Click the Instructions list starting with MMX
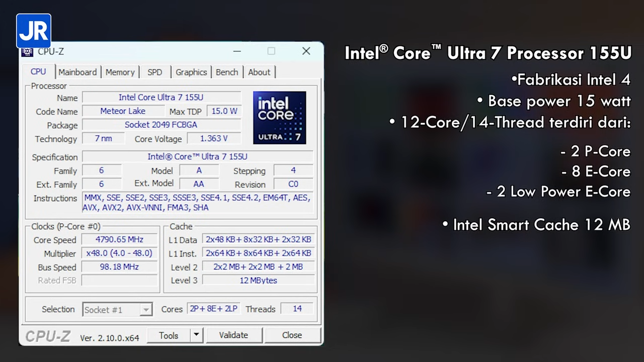Screen dimensions: 644x362 [198, 203]
